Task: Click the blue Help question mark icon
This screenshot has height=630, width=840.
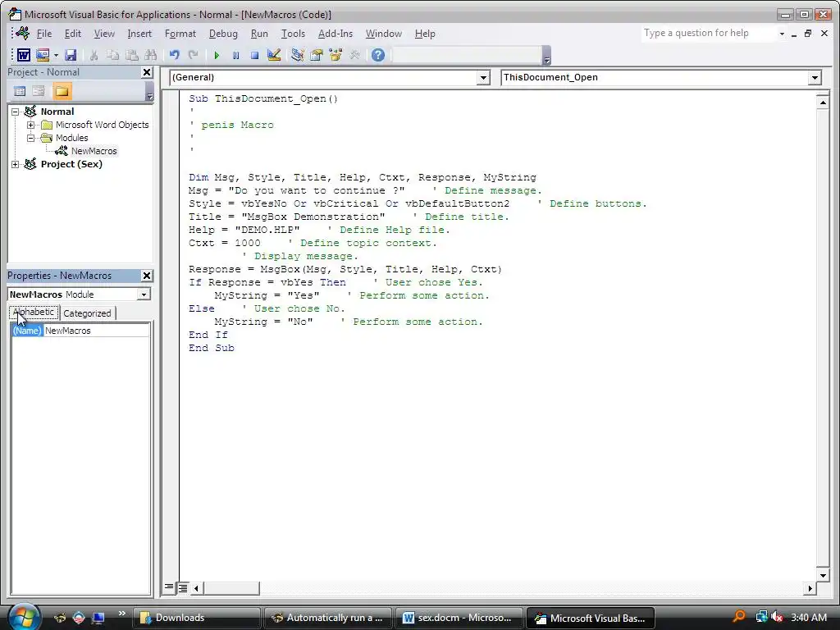Action: (377, 55)
